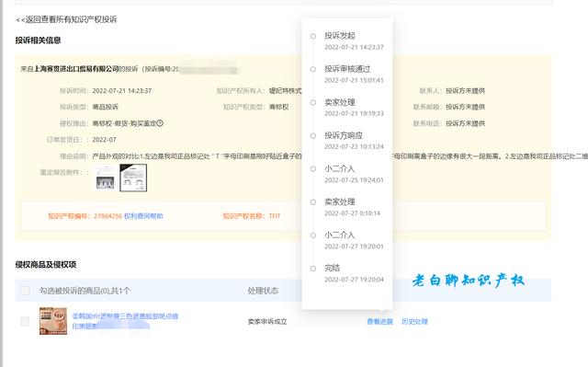Open the first appraisal report attachment thumbnail

(x=106, y=178)
